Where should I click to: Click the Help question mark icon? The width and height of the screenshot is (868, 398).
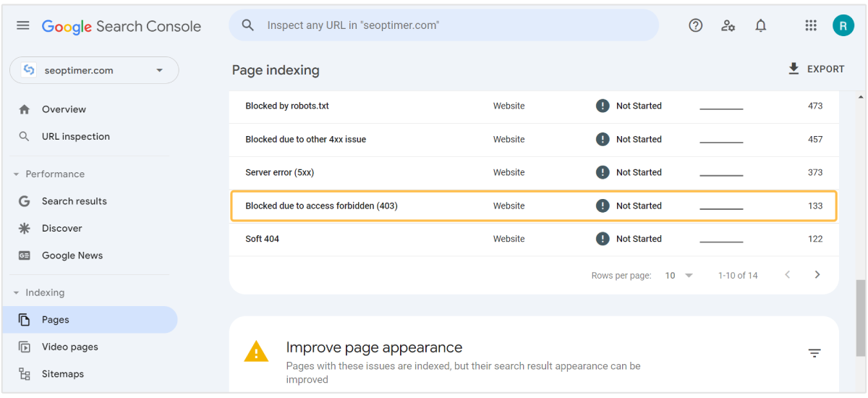(x=695, y=25)
